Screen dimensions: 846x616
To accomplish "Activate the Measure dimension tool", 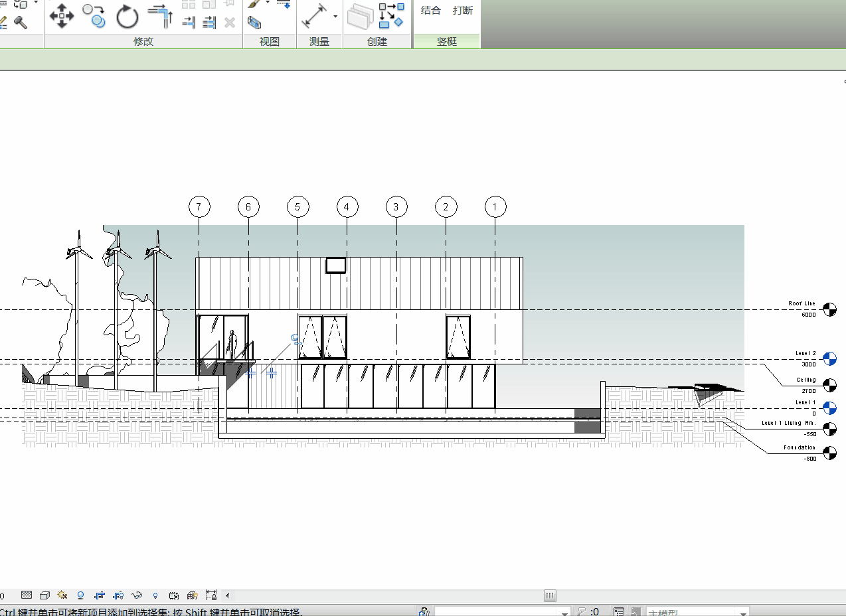I will (315, 16).
